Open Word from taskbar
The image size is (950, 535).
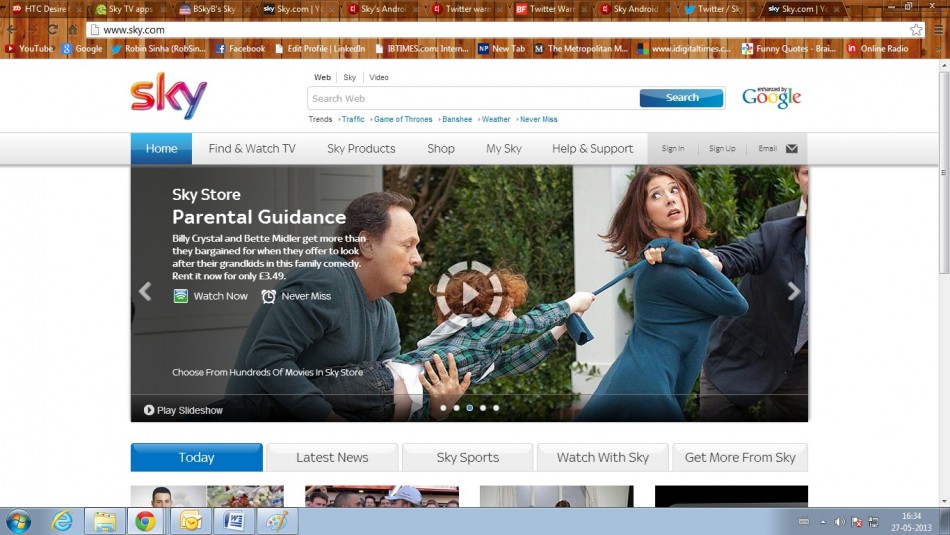click(233, 521)
